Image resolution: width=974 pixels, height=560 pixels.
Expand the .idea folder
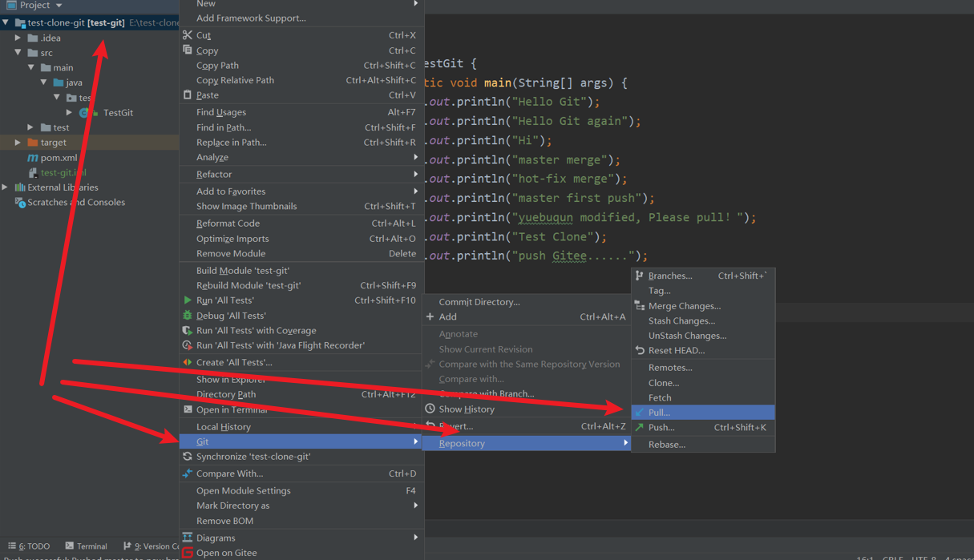18,38
